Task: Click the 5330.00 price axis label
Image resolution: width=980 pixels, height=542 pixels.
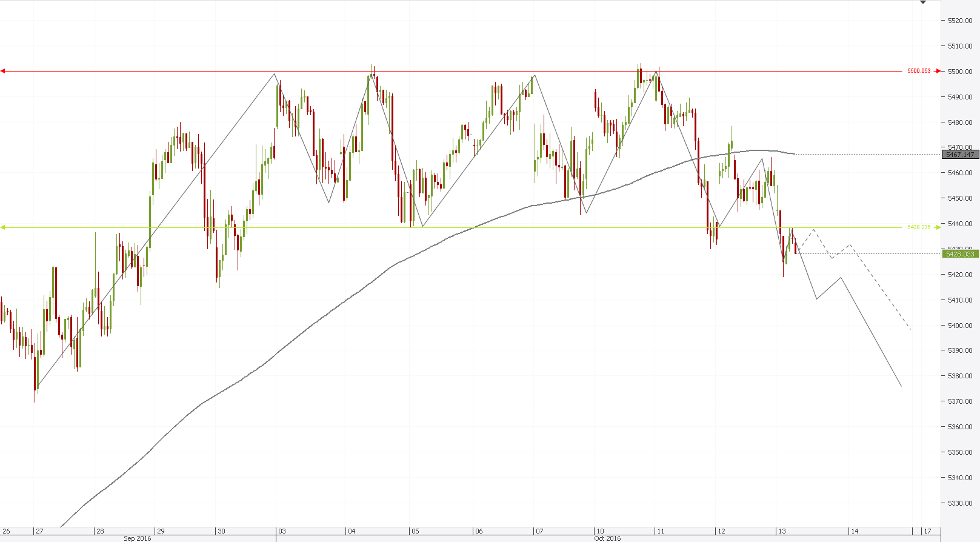Action: pos(960,503)
